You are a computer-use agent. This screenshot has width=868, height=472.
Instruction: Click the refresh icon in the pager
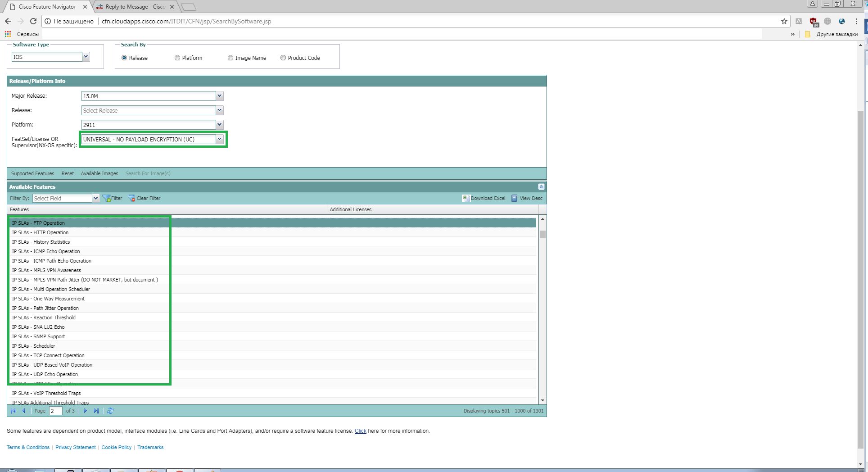point(110,411)
